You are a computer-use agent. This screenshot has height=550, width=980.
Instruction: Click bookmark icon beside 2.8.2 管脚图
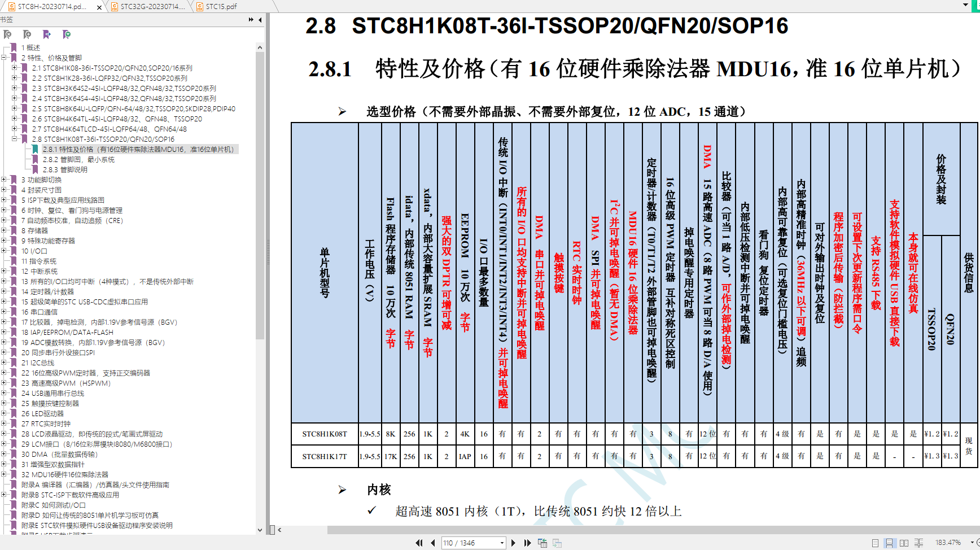(35, 160)
